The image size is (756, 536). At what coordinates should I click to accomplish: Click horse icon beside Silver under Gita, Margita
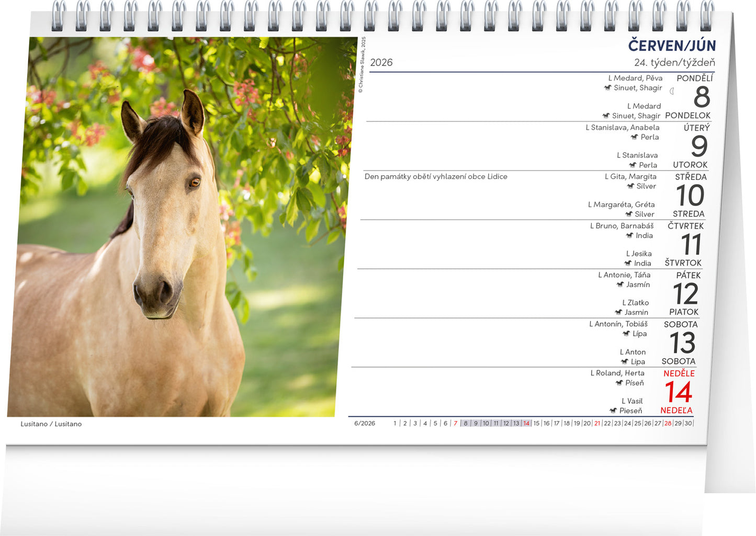[630, 186]
